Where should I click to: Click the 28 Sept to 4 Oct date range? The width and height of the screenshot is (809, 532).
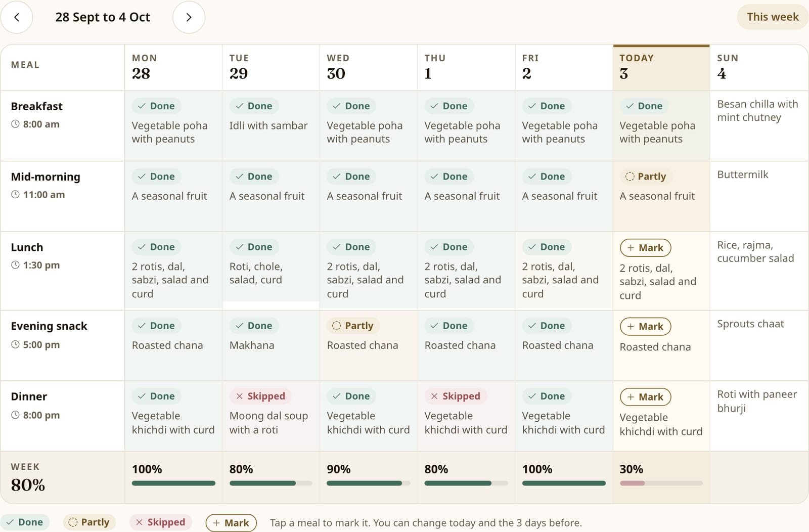coord(103,17)
